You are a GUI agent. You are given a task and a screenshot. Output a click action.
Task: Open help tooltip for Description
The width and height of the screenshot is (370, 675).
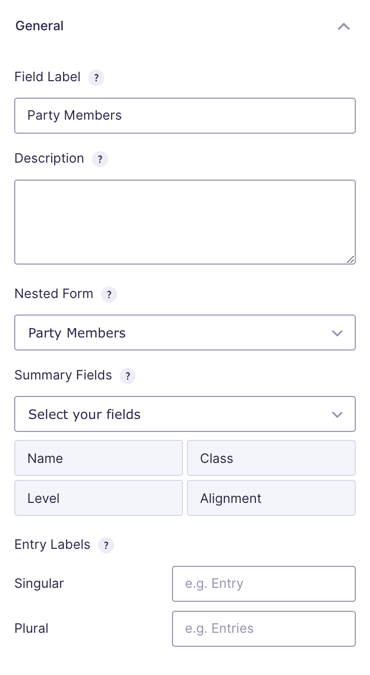pos(100,159)
